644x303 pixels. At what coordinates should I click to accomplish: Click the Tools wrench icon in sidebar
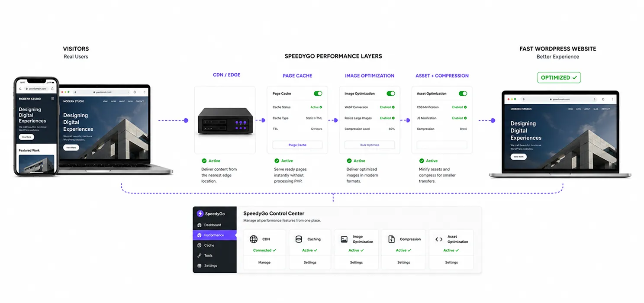[x=200, y=255]
